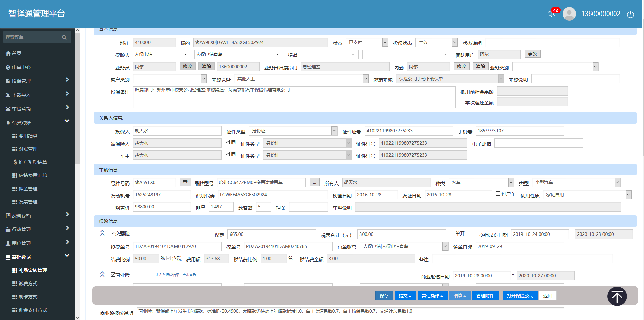Click the notification speaker icon with badge
This screenshot has height=320, width=644.
pos(552,14)
